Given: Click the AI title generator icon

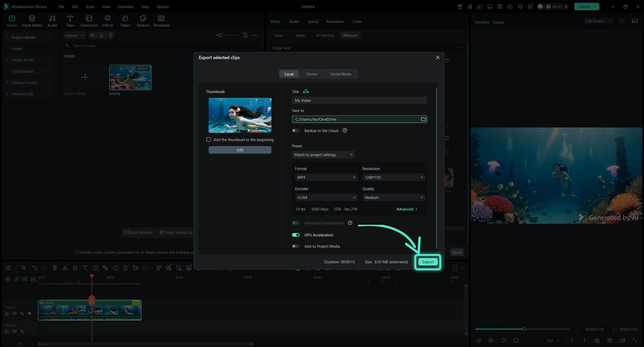Looking at the screenshot, I should [x=306, y=92].
